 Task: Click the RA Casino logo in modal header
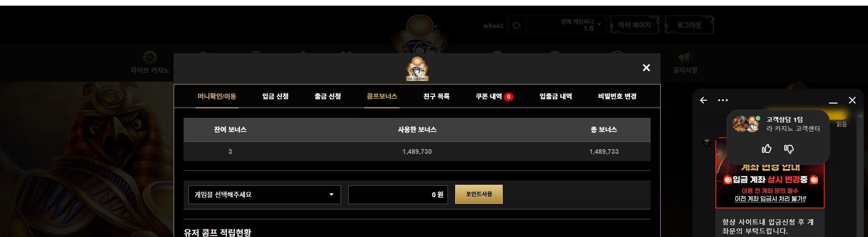point(417,69)
